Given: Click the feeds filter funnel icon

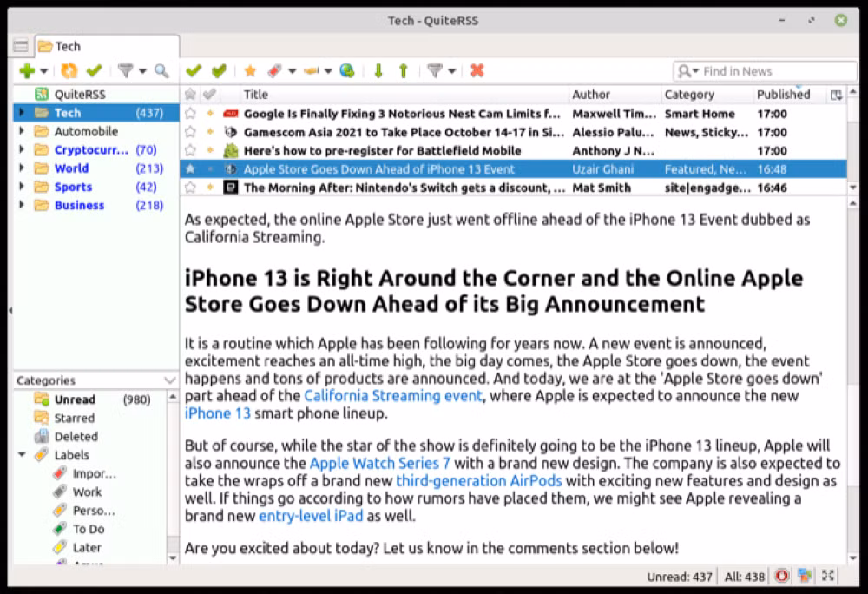Looking at the screenshot, I should [x=126, y=71].
